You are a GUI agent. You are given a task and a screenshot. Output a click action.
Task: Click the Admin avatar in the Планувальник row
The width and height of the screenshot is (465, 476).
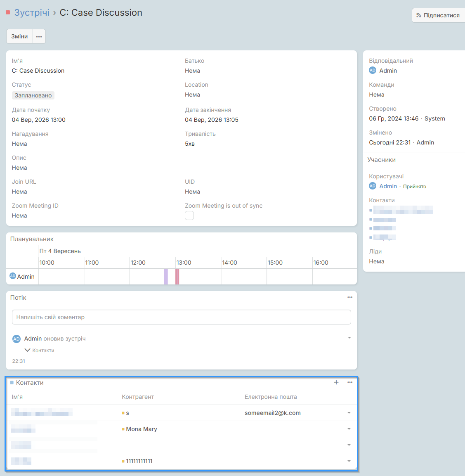click(x=13, y=276)
